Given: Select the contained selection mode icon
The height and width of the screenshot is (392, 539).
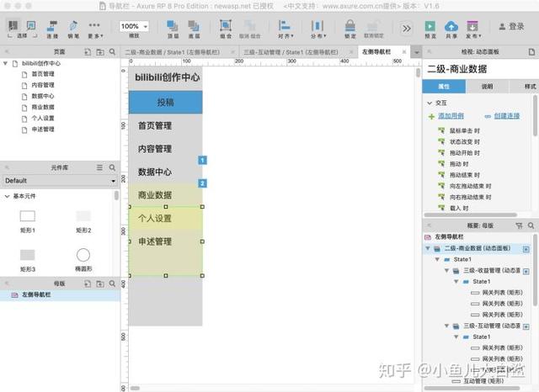Looking at the screenshot, I should (31, 25).
